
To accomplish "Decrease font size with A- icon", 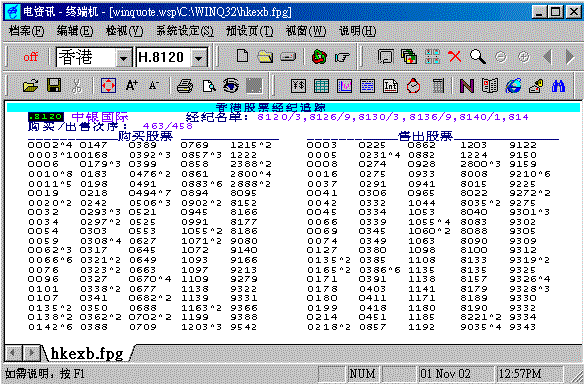I will [153, 86].
